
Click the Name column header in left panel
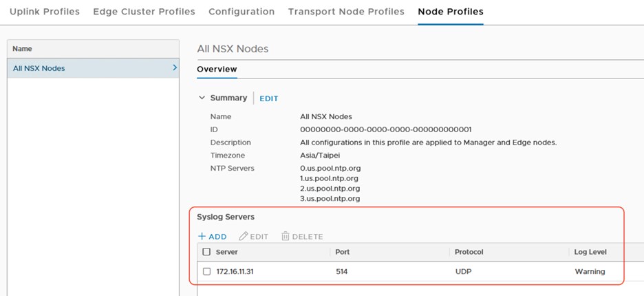23,49
